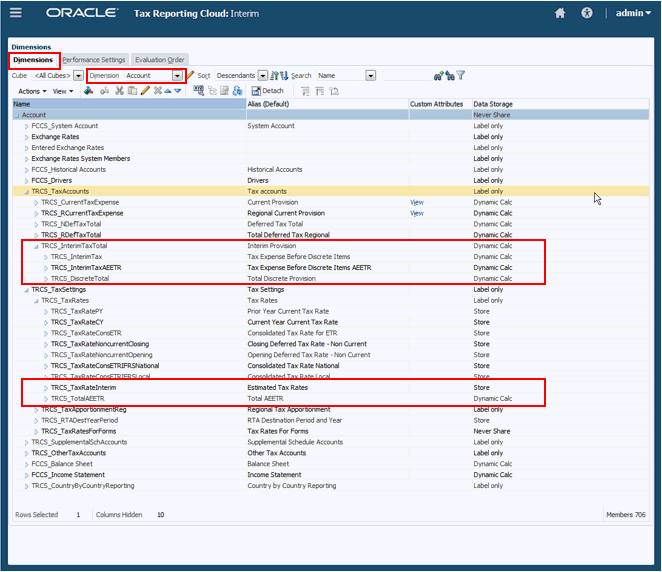The height and width of the screenshot is (572, 662).
Task: Click the save-like icon in the member toolbar
Action: pos(225,91)
